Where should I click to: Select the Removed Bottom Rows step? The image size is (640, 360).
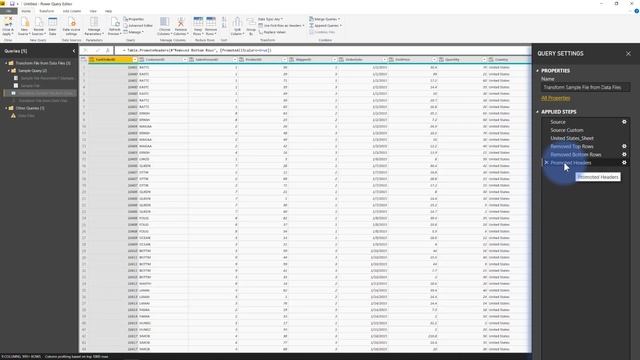(576, 154)
